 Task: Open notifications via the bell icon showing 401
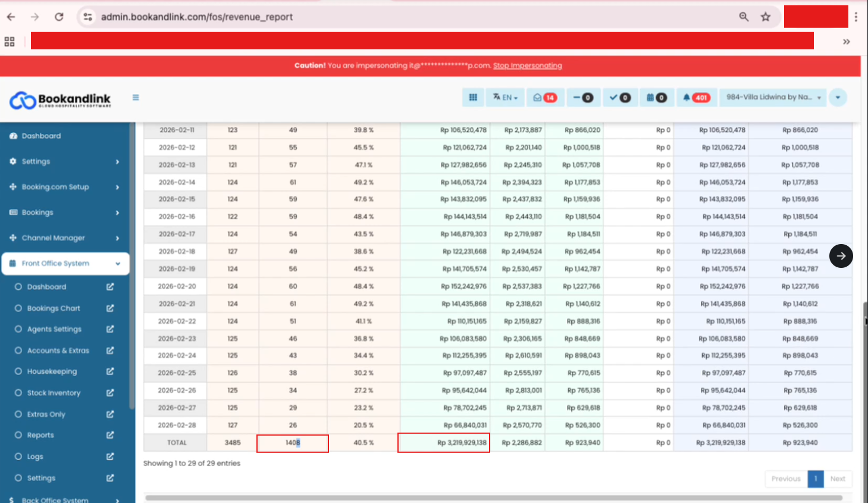(x=696, y=97)
